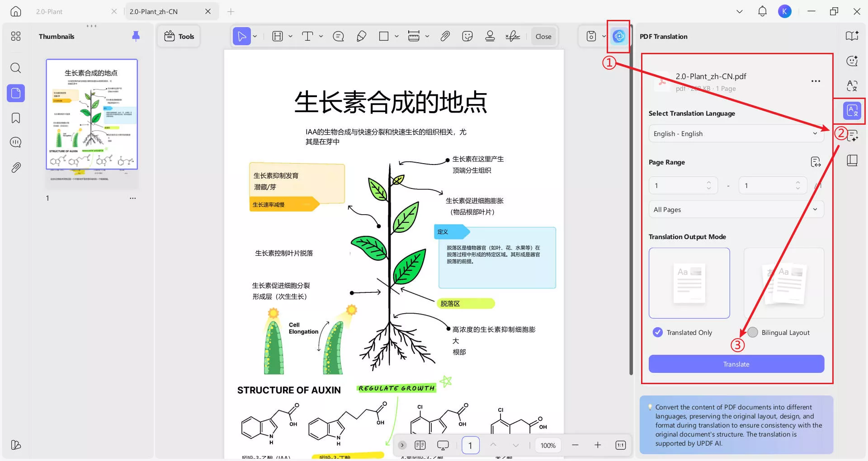Open the Tools menu
Screen dimensions: 868x461
tap(179, 36)
